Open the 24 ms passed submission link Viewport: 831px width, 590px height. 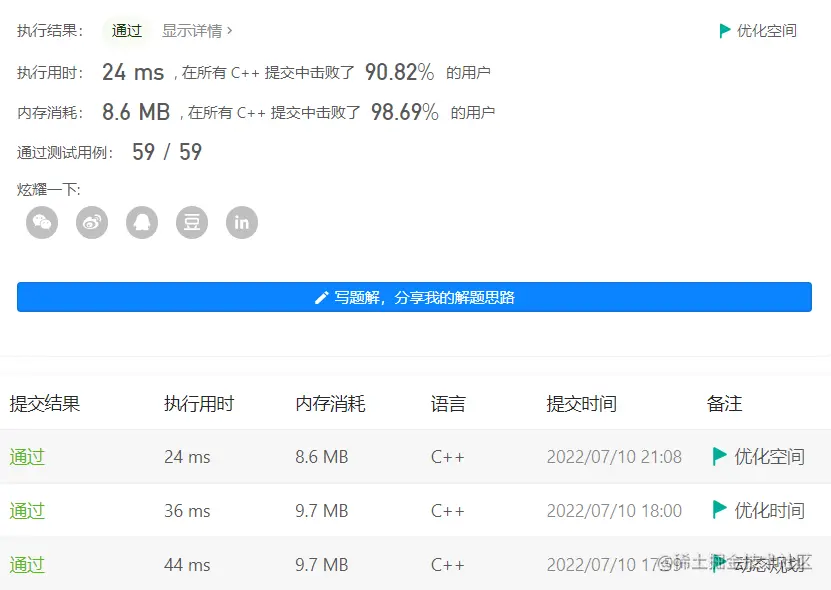[x=27, y=457]
